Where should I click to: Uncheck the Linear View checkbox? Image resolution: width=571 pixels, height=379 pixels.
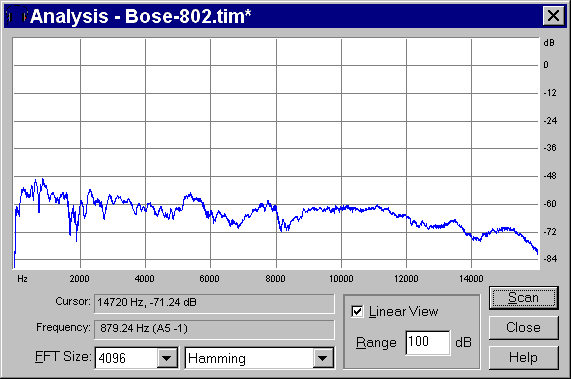tap(357, 312)
